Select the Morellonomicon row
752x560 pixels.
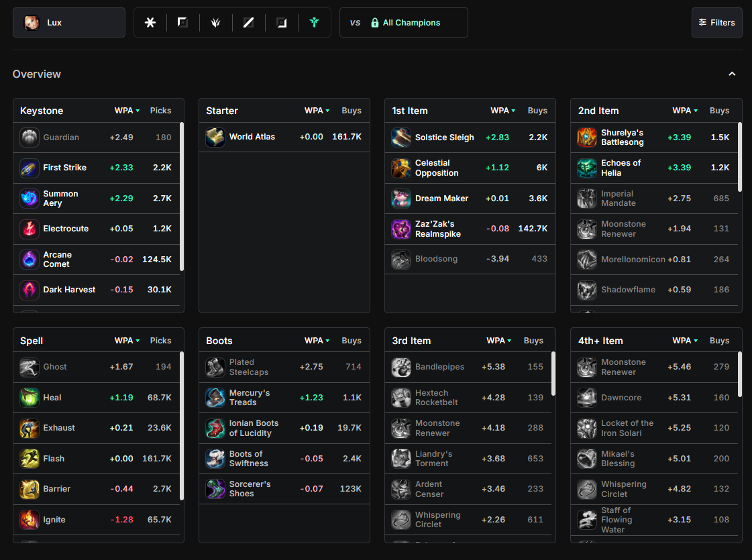click(x=654, y=260)
